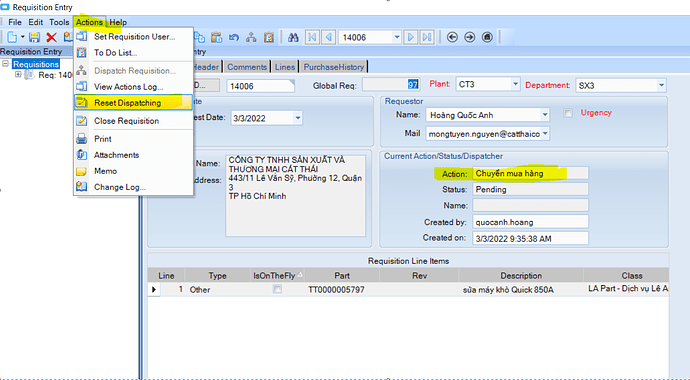Click the Requisition Entry window title icon
Viewport: 690px width, 380px height.
(5, 7)
